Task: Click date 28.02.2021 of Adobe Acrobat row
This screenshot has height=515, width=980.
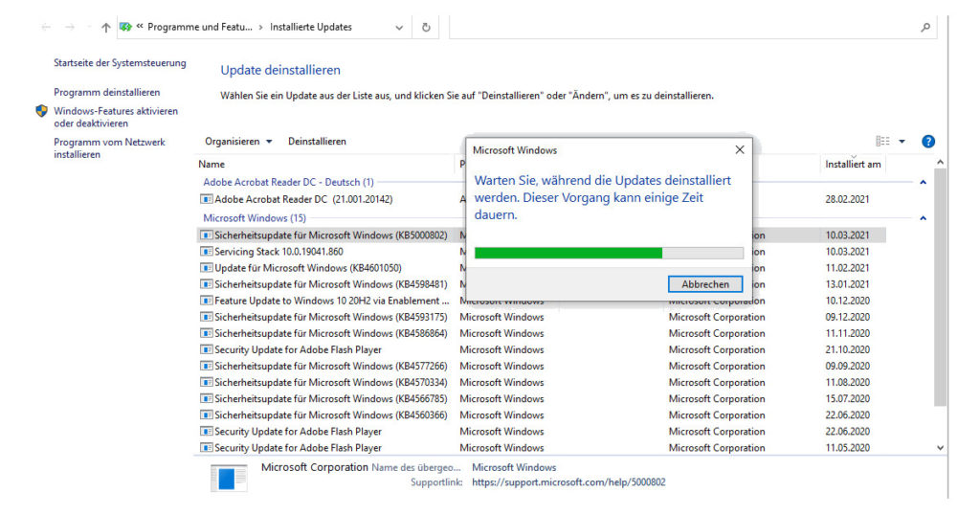Action: click(847, 199)
